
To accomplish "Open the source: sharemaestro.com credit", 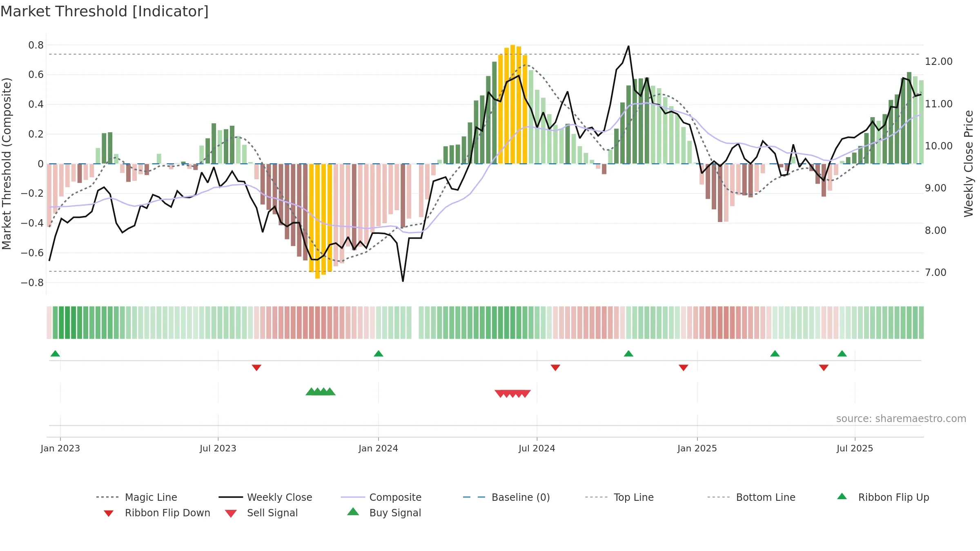I will 901,419.
